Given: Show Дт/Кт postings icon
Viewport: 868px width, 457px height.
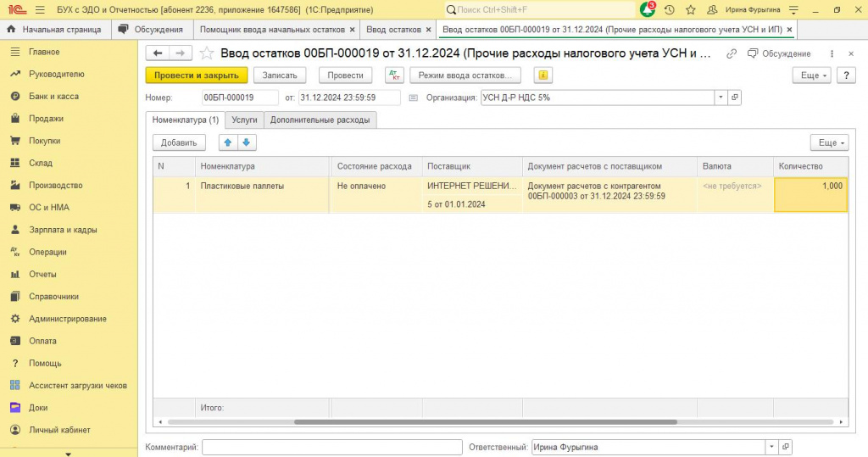Looking at the screenshot, I should [395, 75].
